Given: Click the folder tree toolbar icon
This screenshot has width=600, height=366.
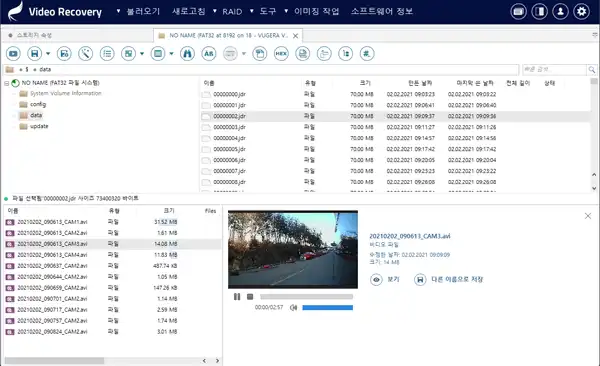Looking at the screenshot, I should [x=324, y=54].
